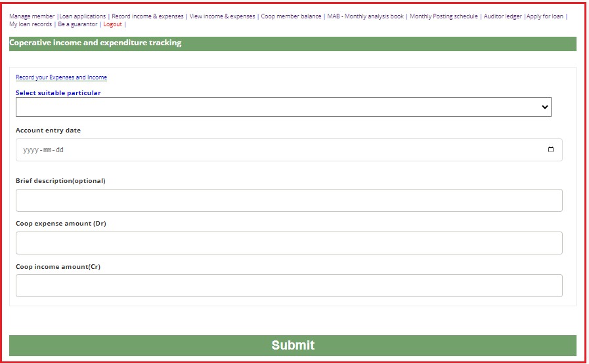Open the calendar picker icon in date field
The image size is (589, 364).
tap(550, 150)
